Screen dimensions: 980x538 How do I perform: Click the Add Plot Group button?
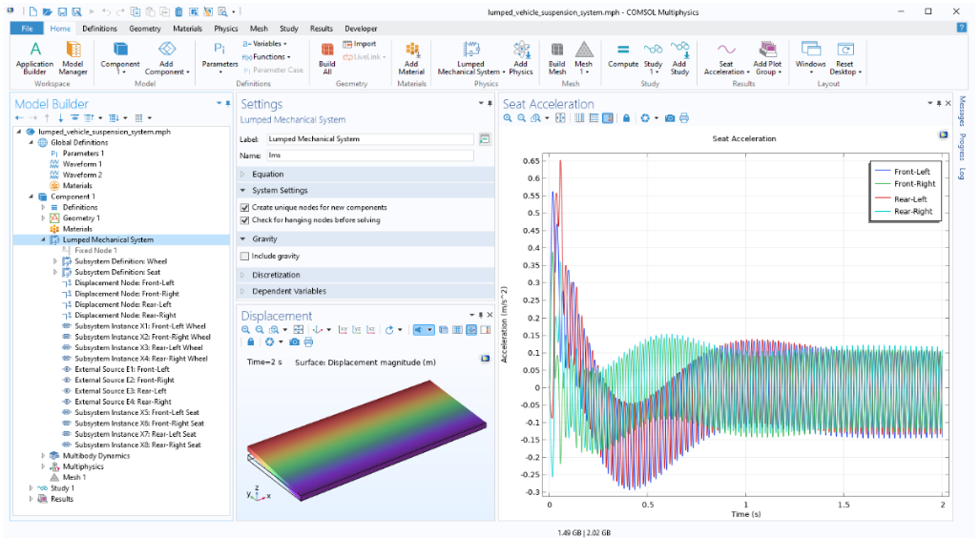(767, 58)
